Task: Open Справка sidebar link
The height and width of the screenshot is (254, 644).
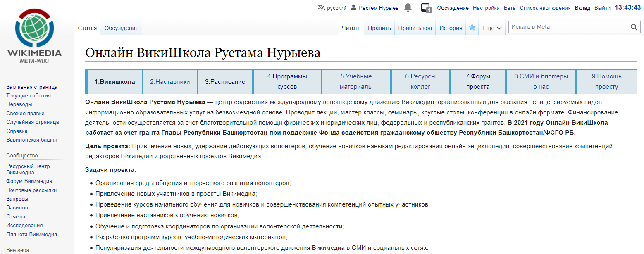Action: click(x=17, y=131)
